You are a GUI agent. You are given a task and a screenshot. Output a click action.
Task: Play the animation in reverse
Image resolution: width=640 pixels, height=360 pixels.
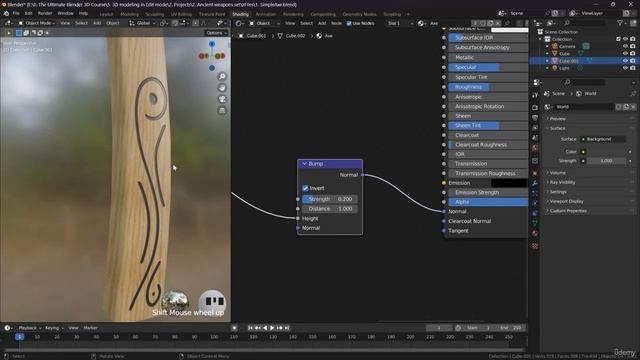point(265,328)
